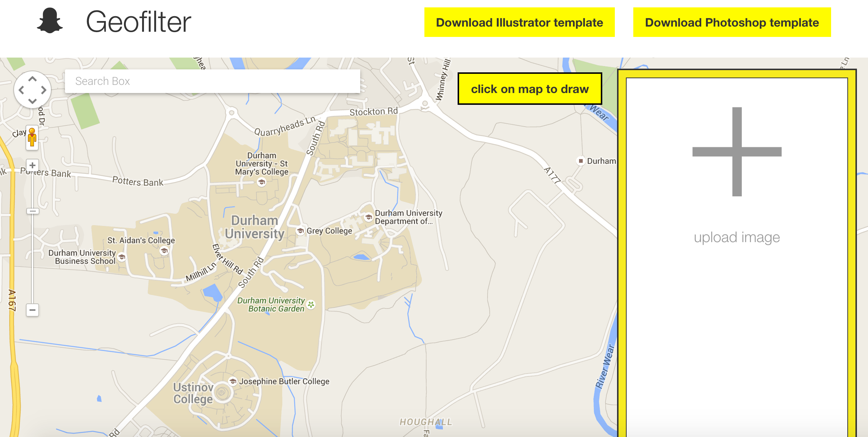Click the 'Whinney Hill' road label
868x437 pixels.
click(x=443, y=80)
